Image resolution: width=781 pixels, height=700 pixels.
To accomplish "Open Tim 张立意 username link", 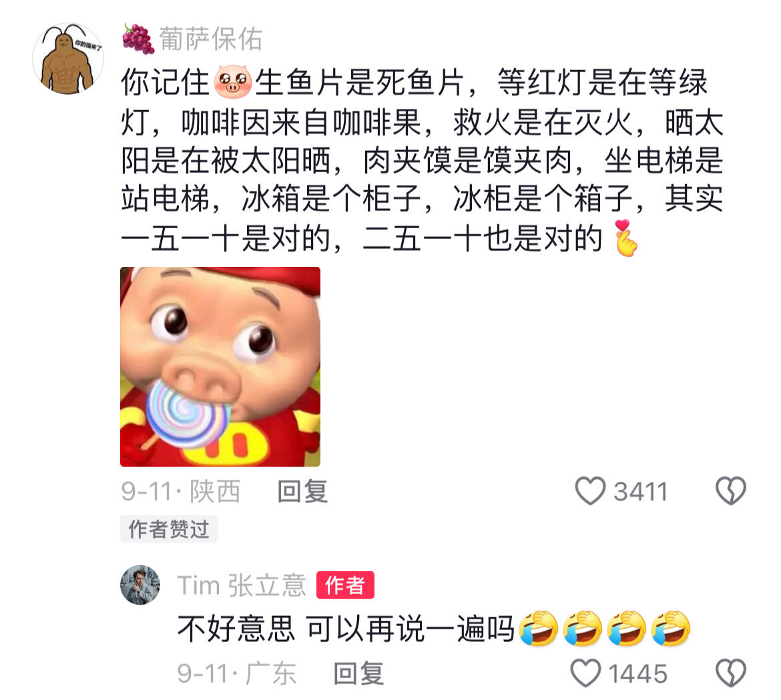I will [x=242, y=585].
